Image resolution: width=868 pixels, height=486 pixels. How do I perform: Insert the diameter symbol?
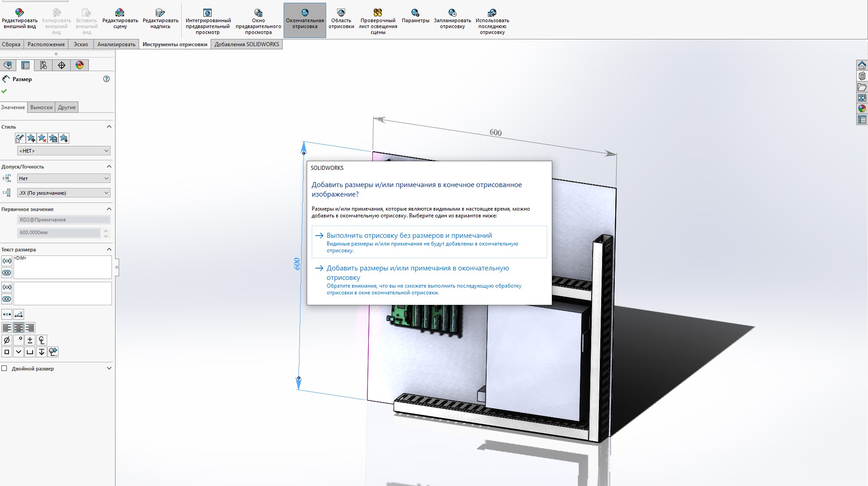pos(7,340)
